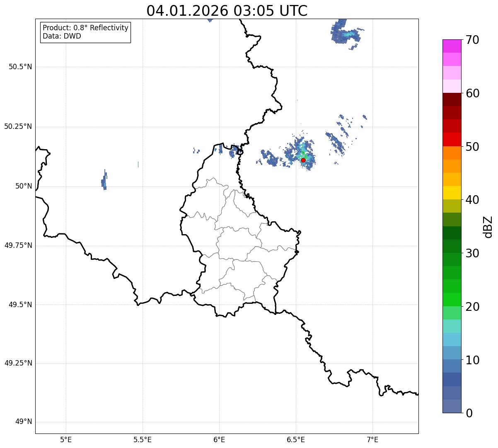The height and width of the screenshot is (448, 498).
Task: Click the 50.5°N latitude label
Action: pos(20,67)
